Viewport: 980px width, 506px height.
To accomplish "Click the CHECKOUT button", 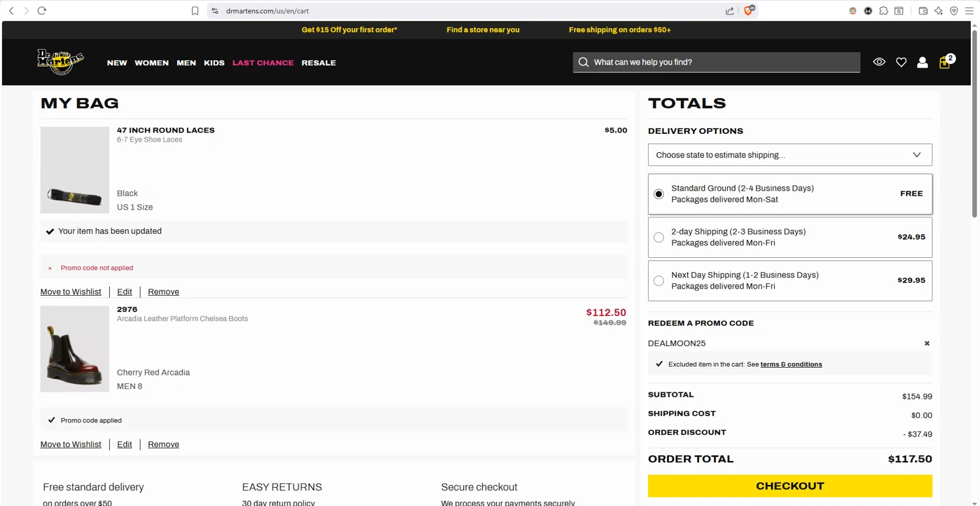I will [x=790, y=486].
